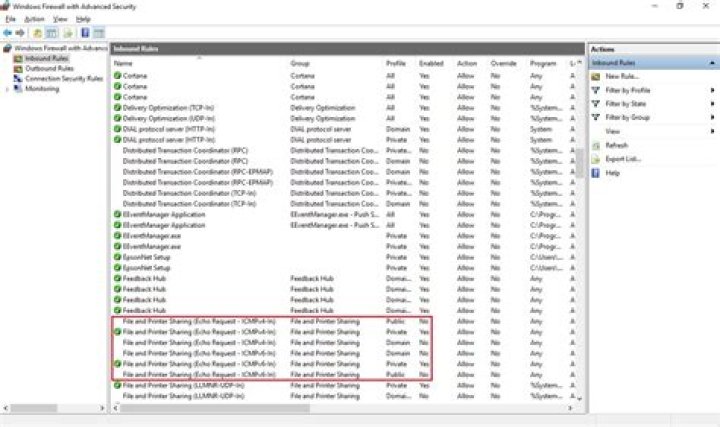Click the Filter by Profile funnel icon
This screenshot has width=720, height=427.
[596, 90]
